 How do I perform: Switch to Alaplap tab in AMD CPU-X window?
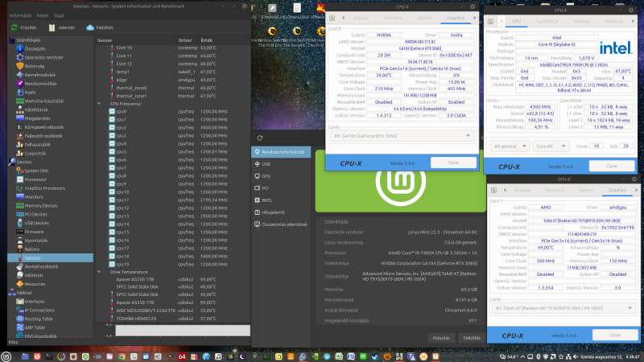522,191
